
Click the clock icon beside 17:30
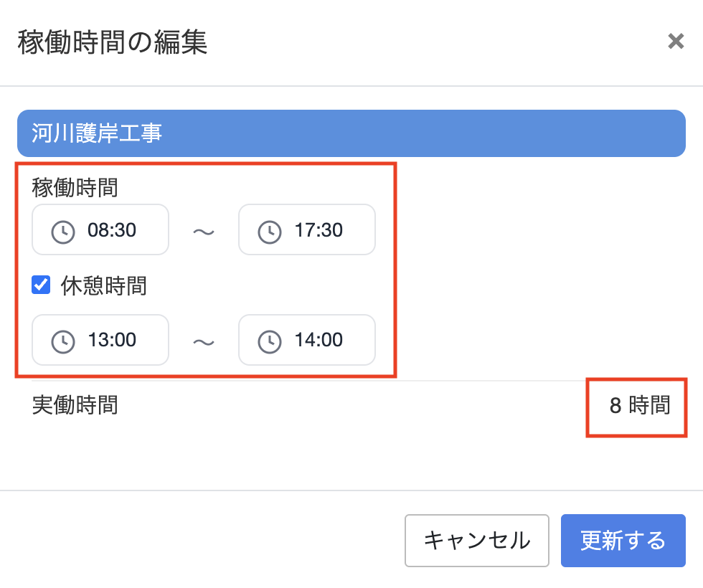(270, 232)
